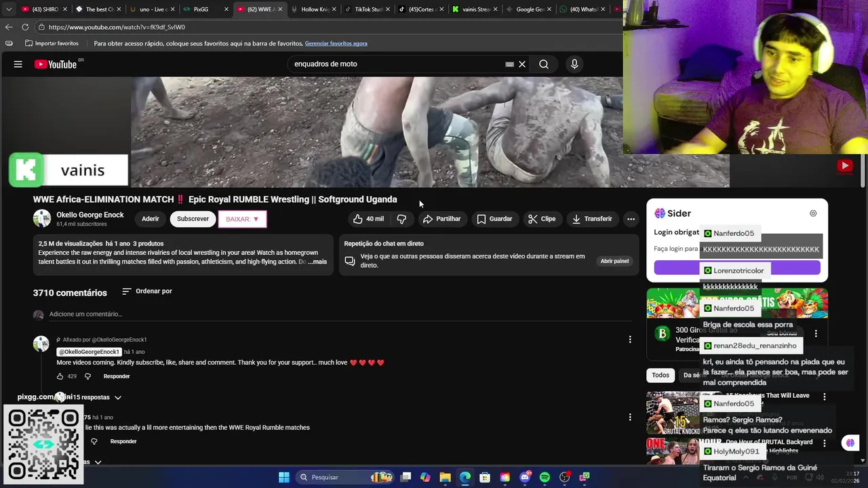Image resolution: width=868 pixels, height=488 pixels.
Task: Open the YouTube hamburger guide menu
Action: pos(18,64)
